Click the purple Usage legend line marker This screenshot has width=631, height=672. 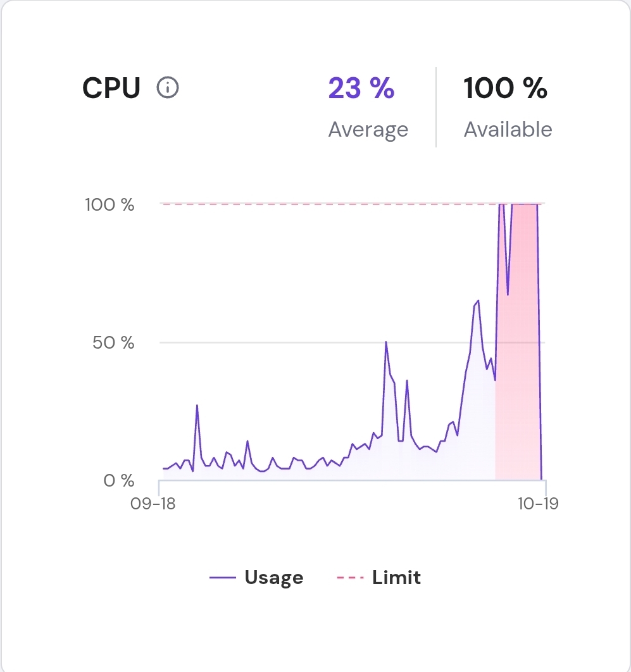click(x=223, y=578)
